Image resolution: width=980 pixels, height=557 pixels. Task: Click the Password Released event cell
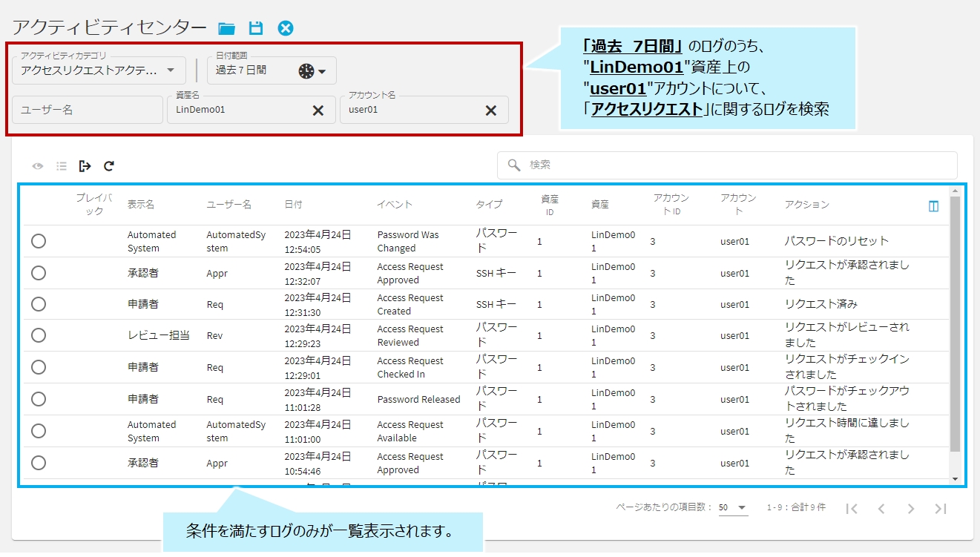click(x=418, y=399)
